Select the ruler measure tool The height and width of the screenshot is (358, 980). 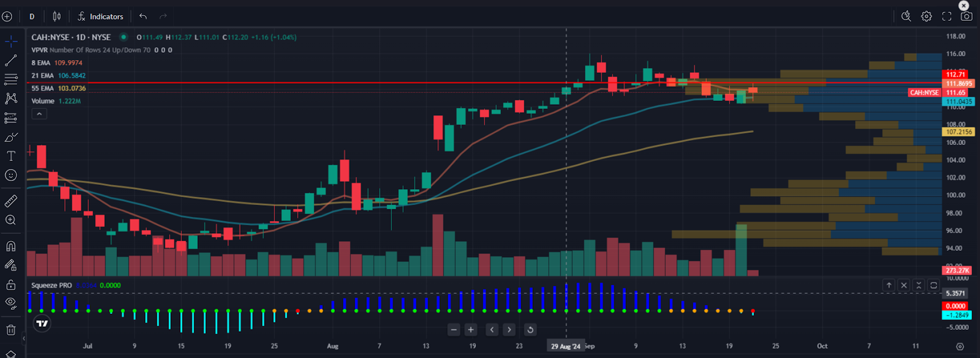click(x=11, y=201)
